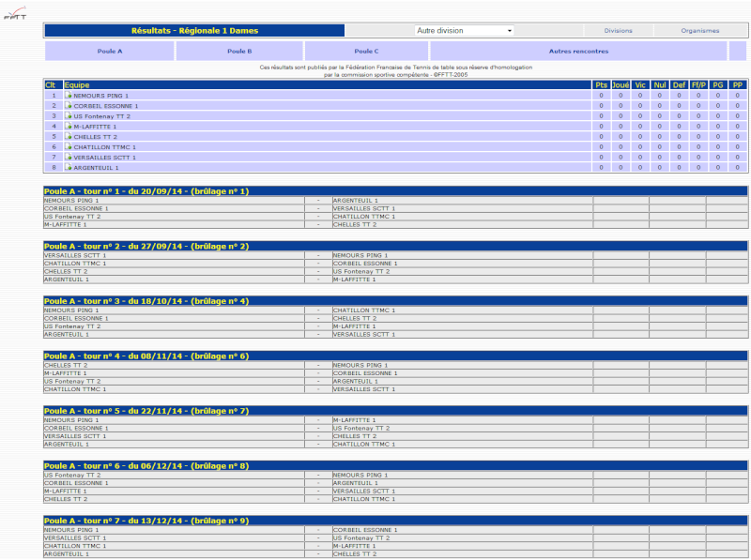751x560 pixels.
Task: Select CORBEIL ESSONNE 1 away team in tour n° 7
Action: [365, 530]
